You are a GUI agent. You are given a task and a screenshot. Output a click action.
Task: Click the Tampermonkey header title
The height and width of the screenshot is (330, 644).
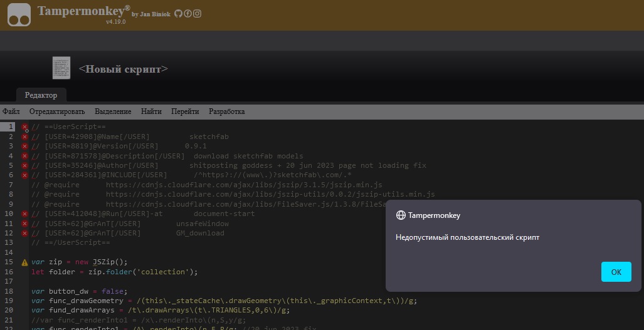click(x=84, y=11)
